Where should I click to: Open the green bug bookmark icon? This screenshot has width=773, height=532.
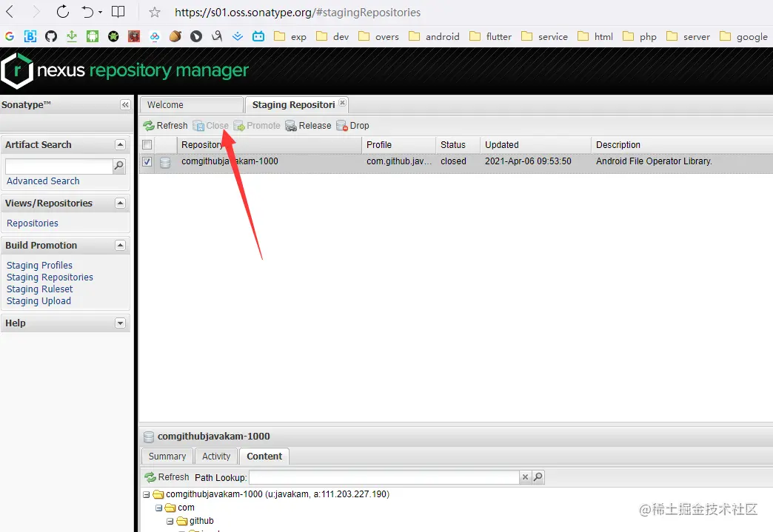(113, 36)
